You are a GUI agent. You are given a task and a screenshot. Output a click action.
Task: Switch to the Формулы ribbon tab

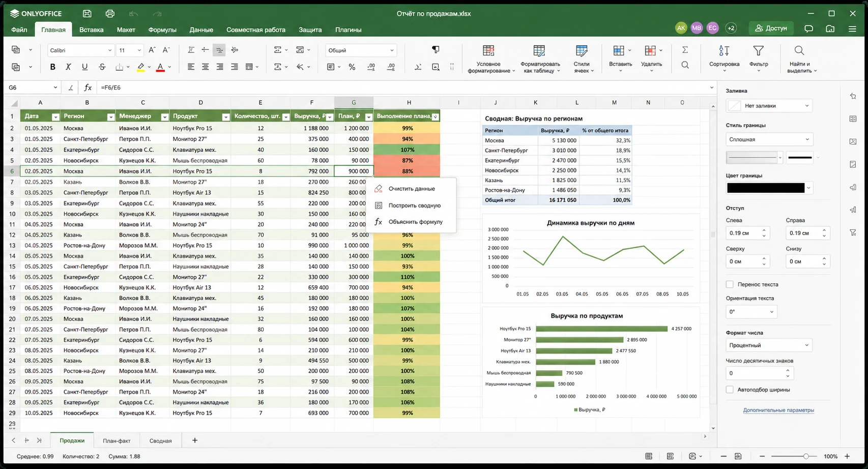(162, 30)
